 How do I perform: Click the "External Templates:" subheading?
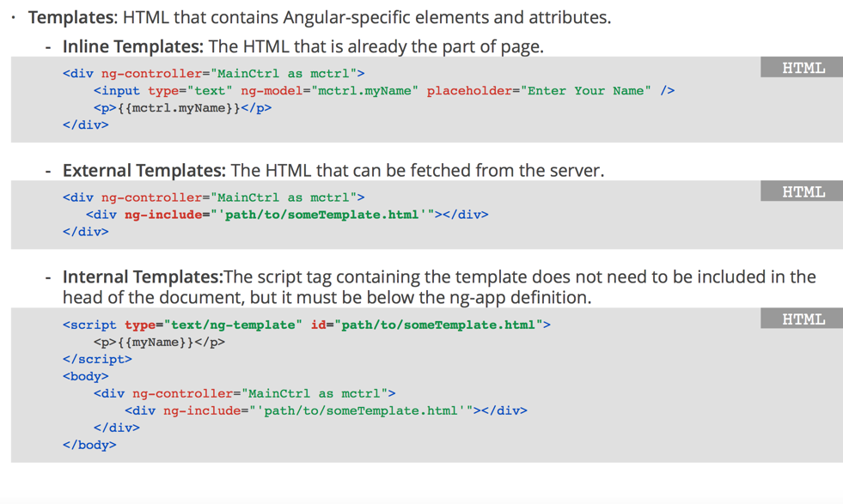pyautogui.click(x=144, y=171)
